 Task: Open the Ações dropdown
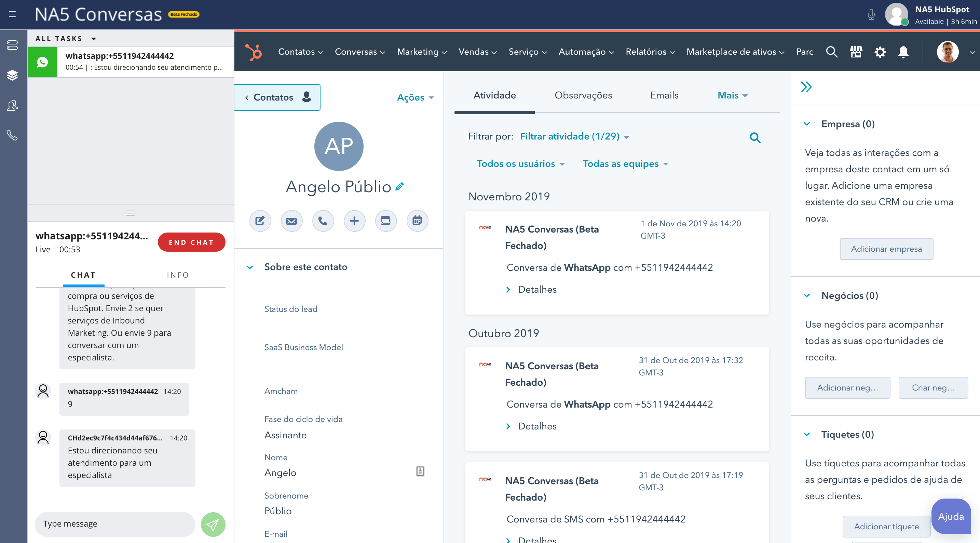pyautogui.click(x=415, y=97)
